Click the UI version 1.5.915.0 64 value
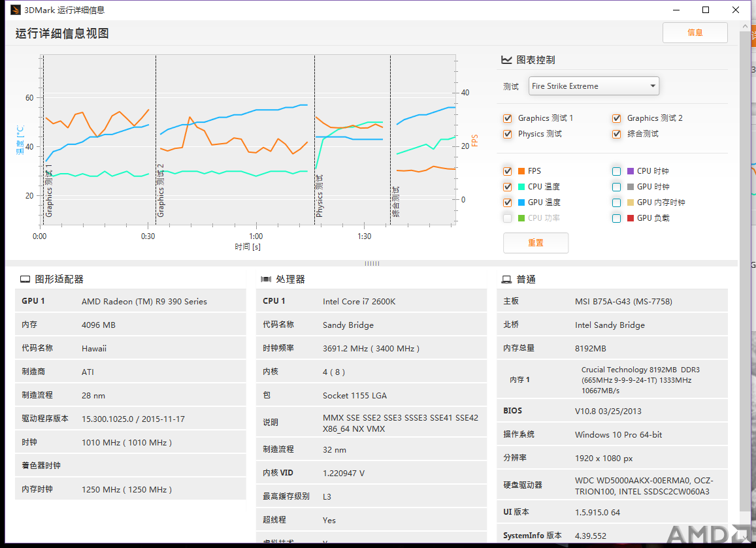756x548 pixels. 597,512
